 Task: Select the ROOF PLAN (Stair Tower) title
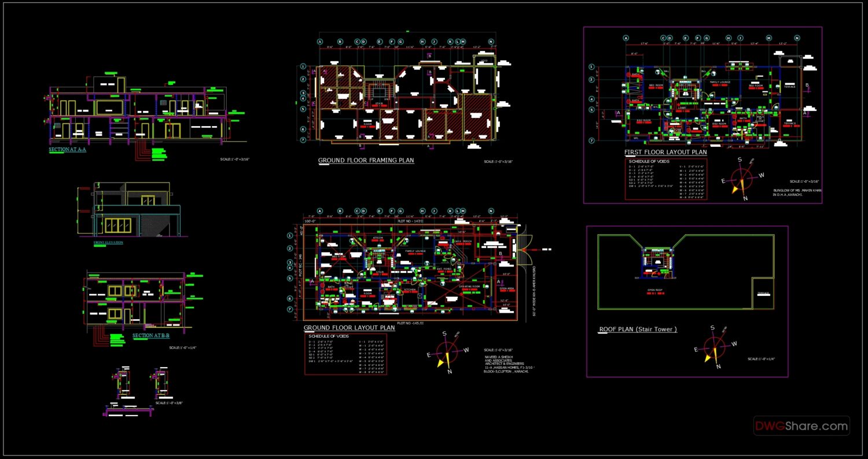pyautogui.click(x=639, y=329)
